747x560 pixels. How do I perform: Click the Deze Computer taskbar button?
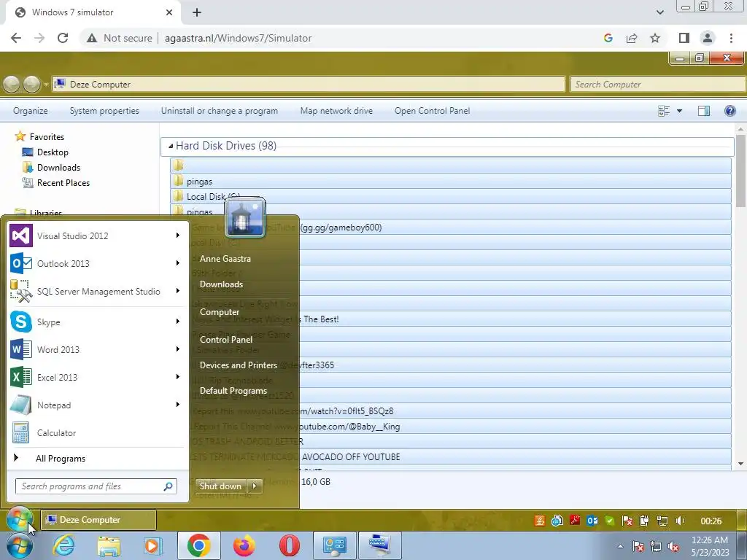click(x=98, y=520)
